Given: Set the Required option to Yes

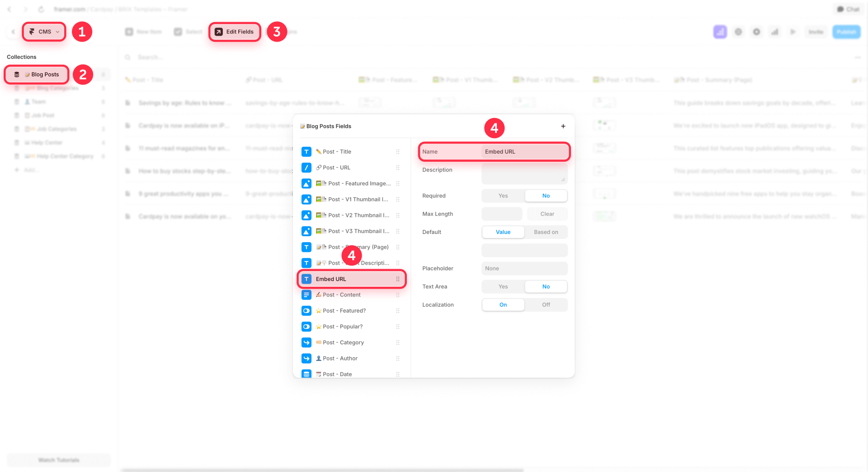Looking at the screenshot, I should (x=503, y=196).
